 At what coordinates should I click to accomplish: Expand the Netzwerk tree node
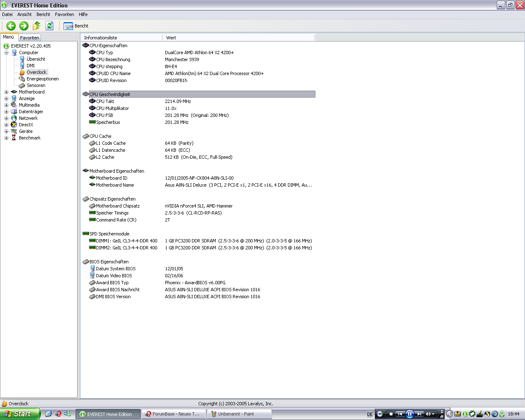click(x=7, y=118)
